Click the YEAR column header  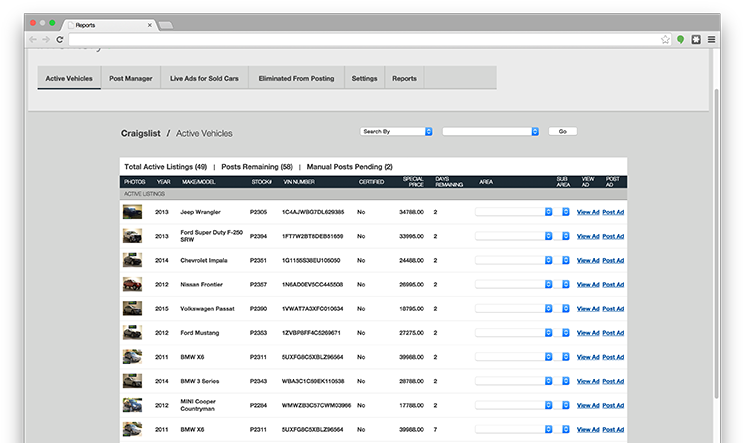coord(163,182)
